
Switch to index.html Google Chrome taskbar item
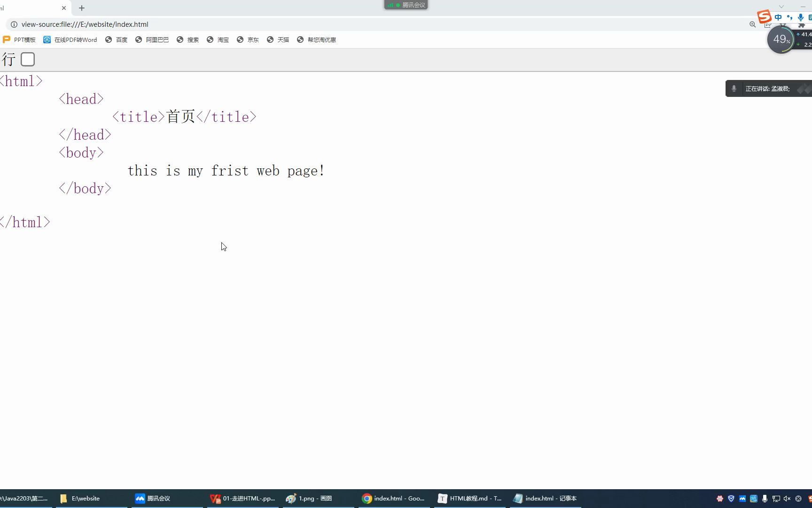point(394,499)
